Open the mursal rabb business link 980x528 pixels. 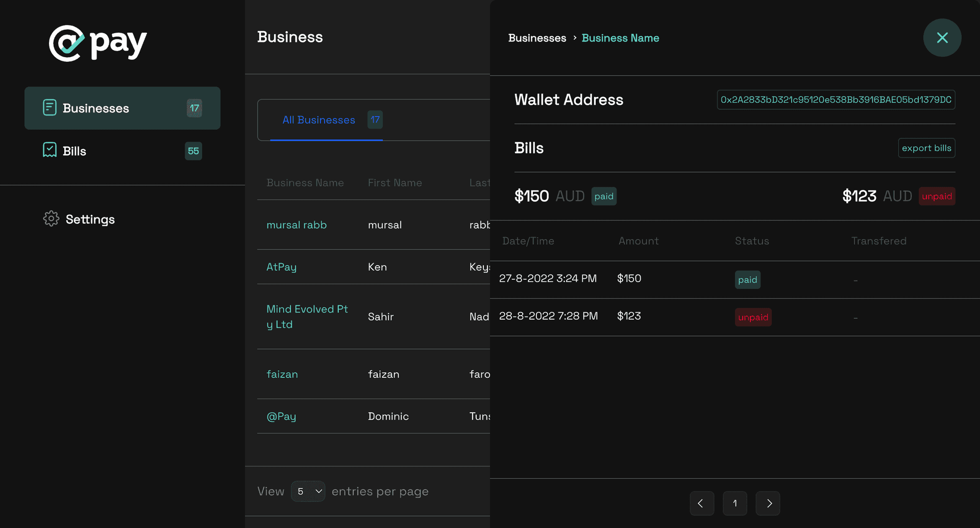tap(297, 225)
